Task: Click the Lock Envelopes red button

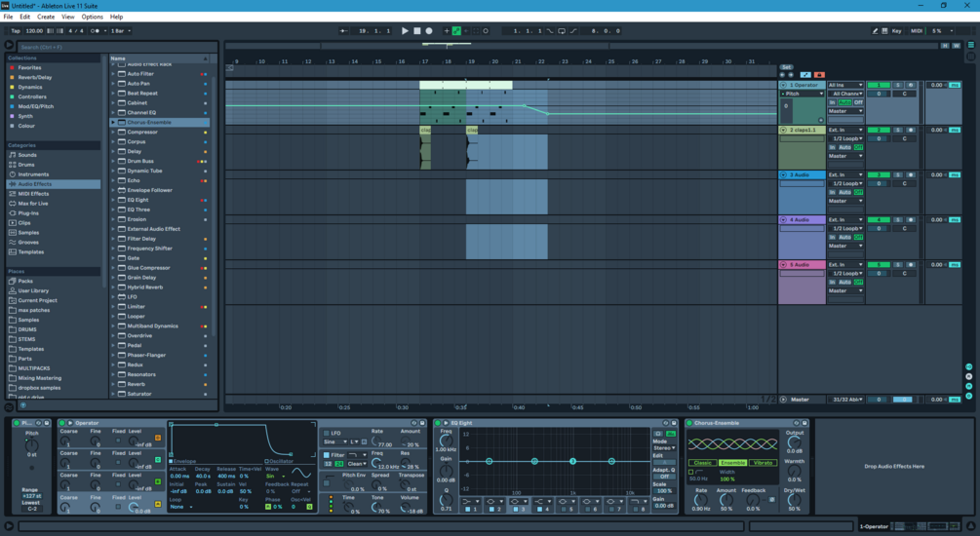Action: (x=819, y=75)
